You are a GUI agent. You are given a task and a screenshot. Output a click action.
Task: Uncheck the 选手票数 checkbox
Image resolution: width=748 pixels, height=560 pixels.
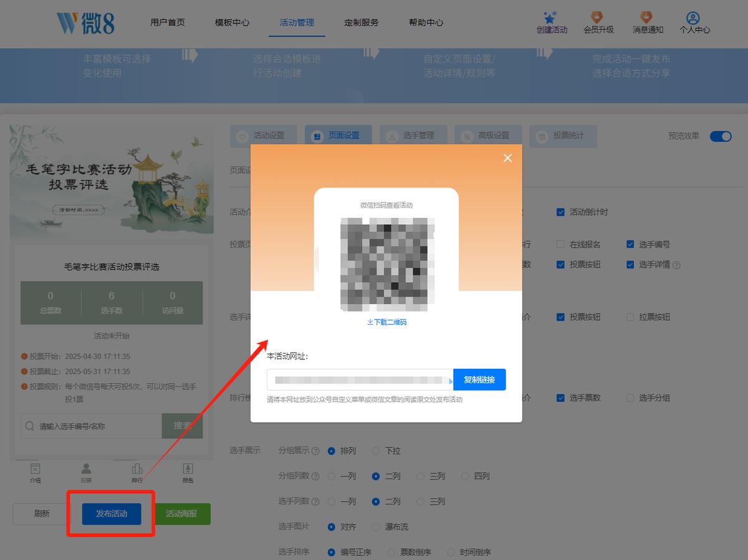click(560, 398)
